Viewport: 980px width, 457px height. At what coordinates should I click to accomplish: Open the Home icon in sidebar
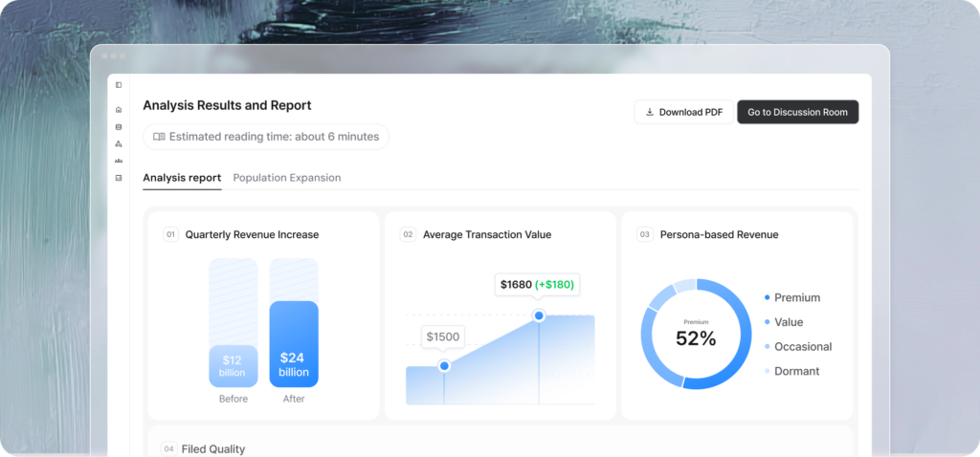(119, 110)
